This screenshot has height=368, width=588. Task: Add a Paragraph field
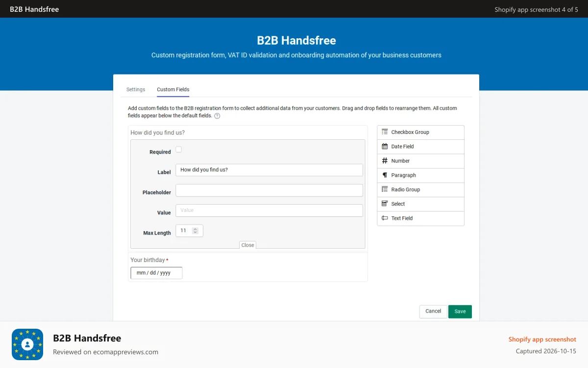420,175
